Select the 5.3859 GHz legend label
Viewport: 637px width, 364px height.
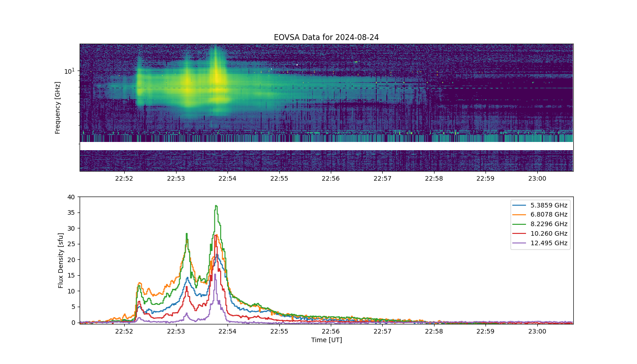coord(549,205)
